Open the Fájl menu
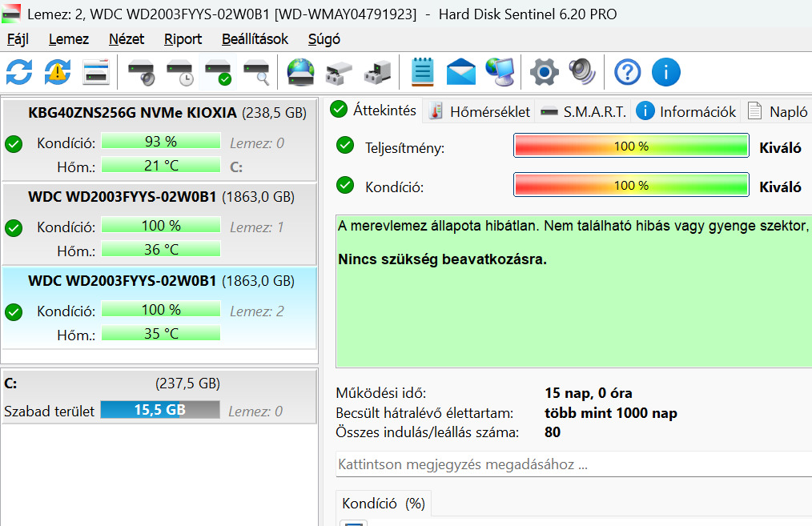The image size is (812, 526). (18, 39)
